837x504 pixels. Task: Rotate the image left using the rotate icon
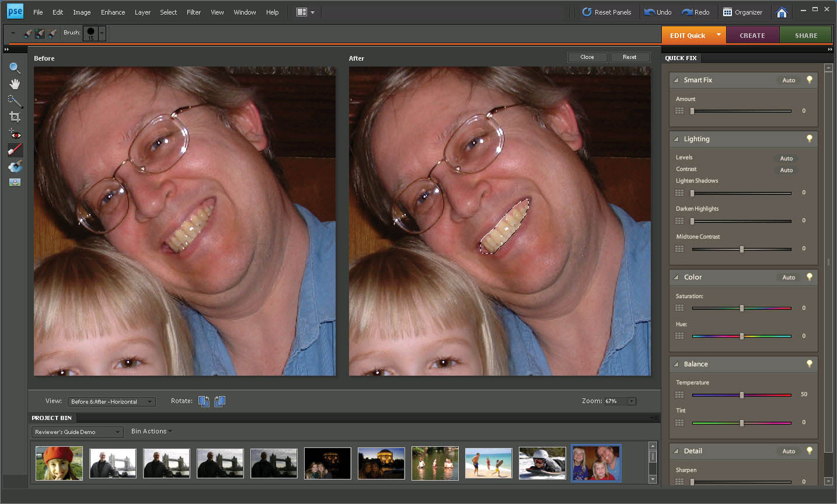click(204, 401)
